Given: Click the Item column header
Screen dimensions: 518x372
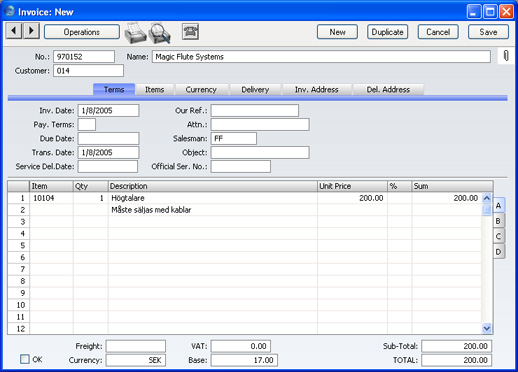Looking at the screenshot, I should pos(52,186).
